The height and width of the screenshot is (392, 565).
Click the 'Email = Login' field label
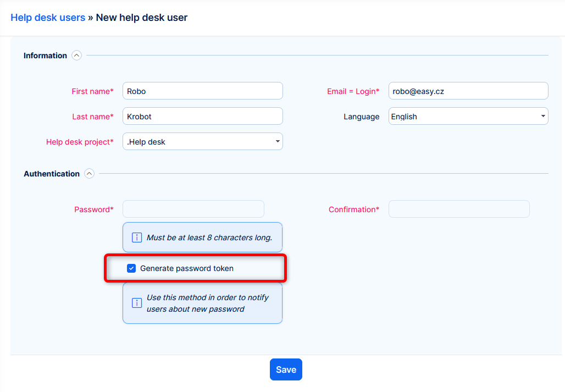click(353, 91)
